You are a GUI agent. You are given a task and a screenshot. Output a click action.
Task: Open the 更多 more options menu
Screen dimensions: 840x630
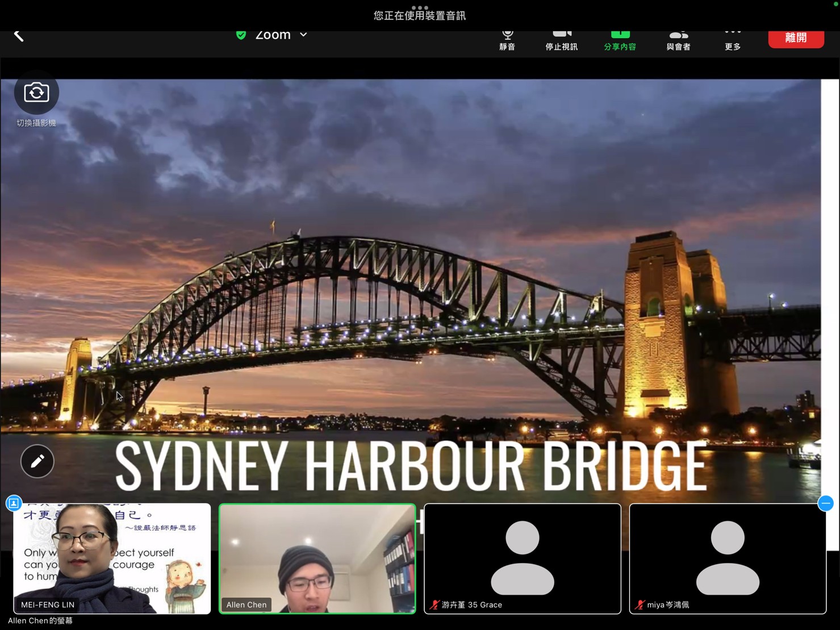(733, 40)
